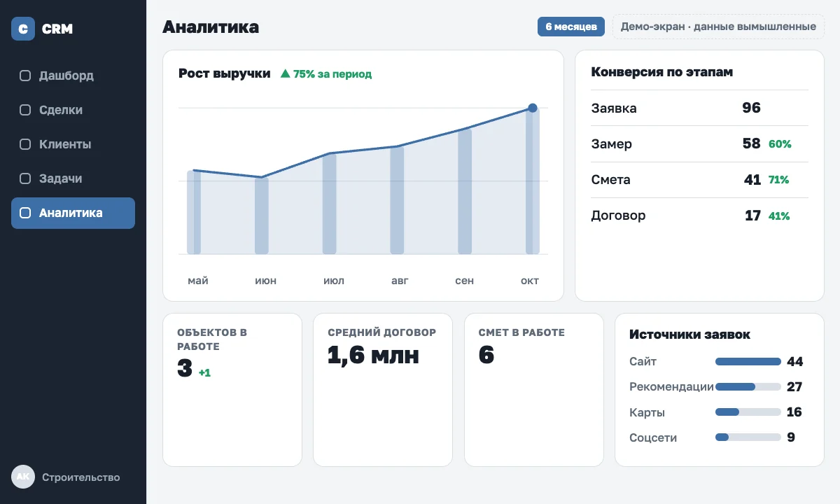Click the Сайт count 44
The image size is (840, 504).
[x=794, y=362]
